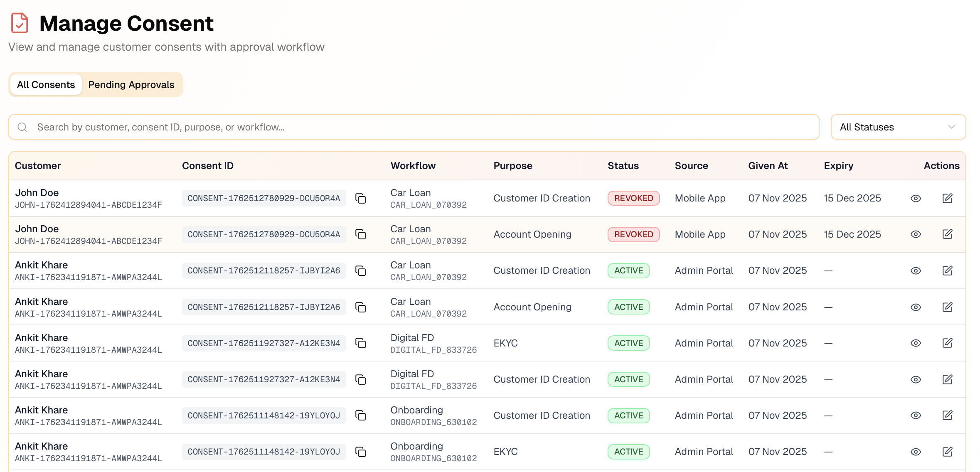This screenshot has height=472, width=980.
Task: Copy Ankit Khare's Car Loan consent ID
Action: [x=361, y=270]
